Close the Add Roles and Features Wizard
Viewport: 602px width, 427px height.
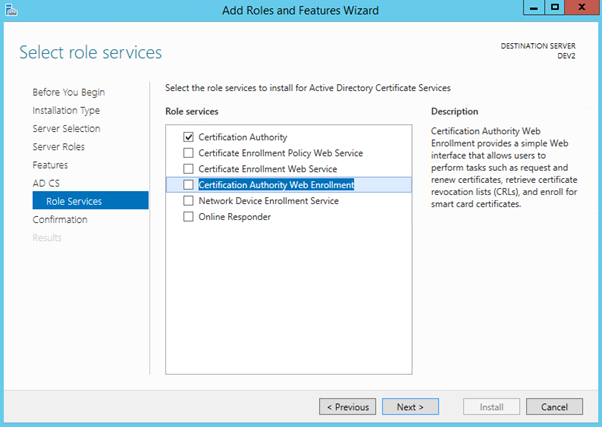click(580, 9)
